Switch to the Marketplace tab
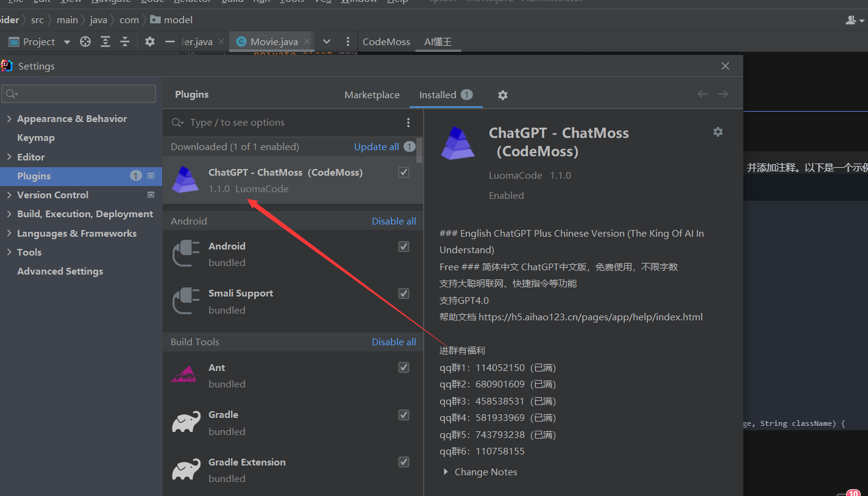 coord(372,95)
